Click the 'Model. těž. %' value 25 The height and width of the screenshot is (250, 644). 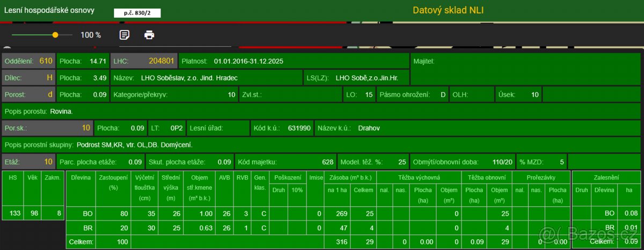[402, 162]
